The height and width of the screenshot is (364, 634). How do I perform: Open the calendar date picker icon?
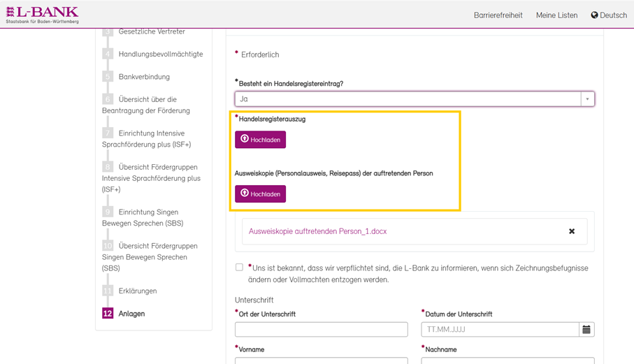click(586, 329)
